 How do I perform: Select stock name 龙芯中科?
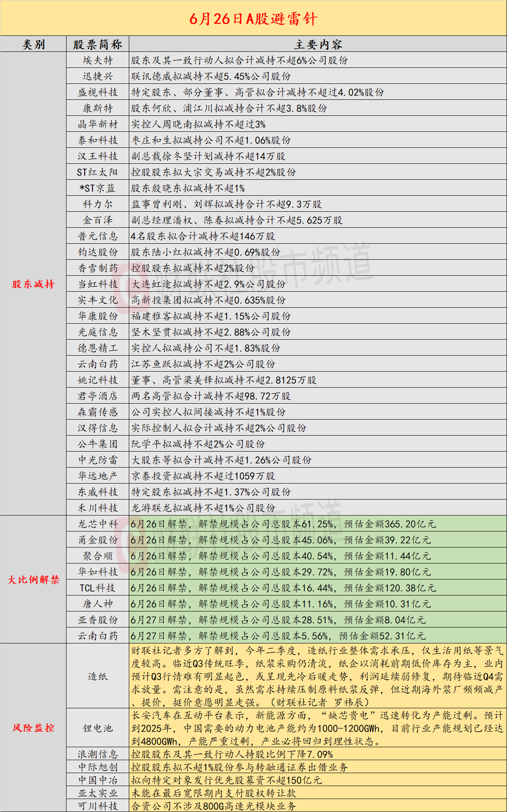pos(98,524)
